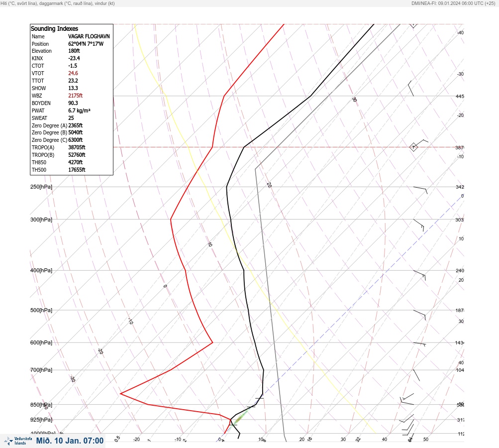Click the PWAT value '6.7 kg/m²'

(79, 111)
